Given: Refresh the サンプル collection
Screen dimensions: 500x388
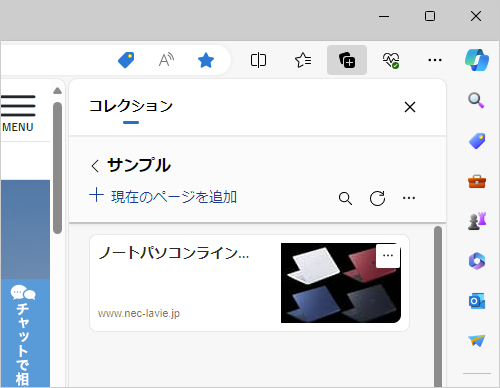Looking at the screenshot, I should pyautogui.click(x=377, y=198).
